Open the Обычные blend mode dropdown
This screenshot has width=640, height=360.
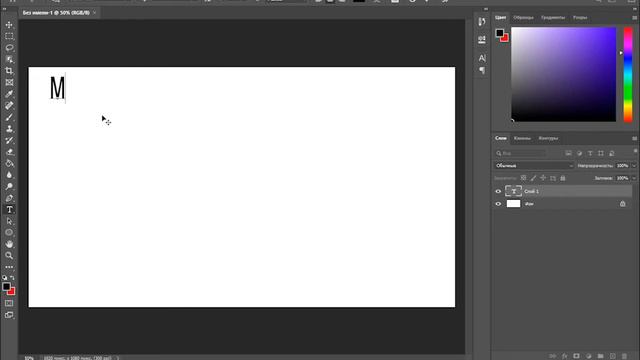pyautogui.click(x=534, y=166)
